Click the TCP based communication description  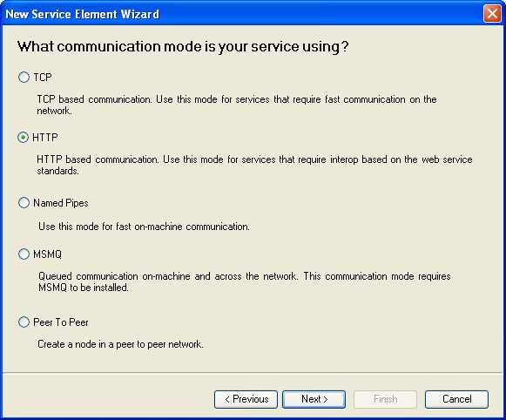237,105
